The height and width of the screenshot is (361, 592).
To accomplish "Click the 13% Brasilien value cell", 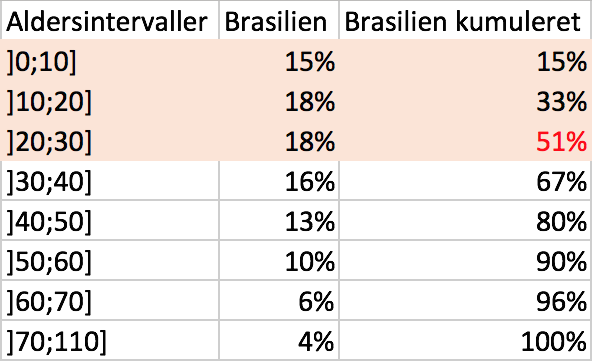I will [x=279, y=221].
